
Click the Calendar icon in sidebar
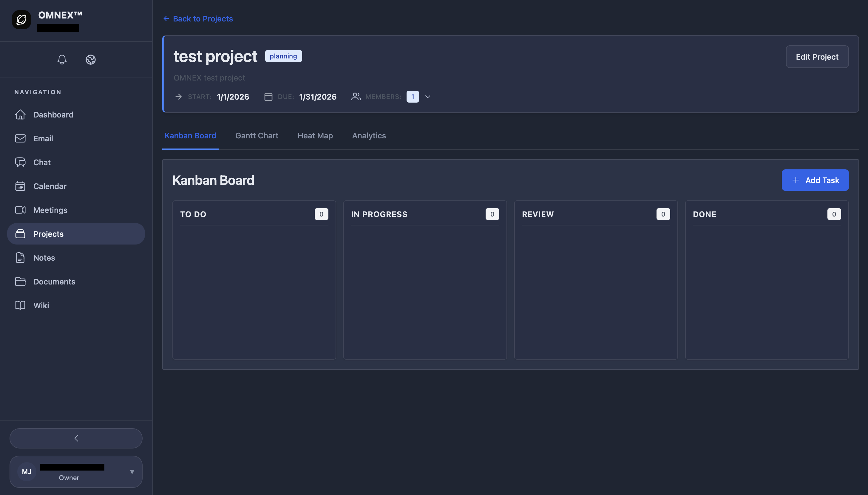(20, 186)
